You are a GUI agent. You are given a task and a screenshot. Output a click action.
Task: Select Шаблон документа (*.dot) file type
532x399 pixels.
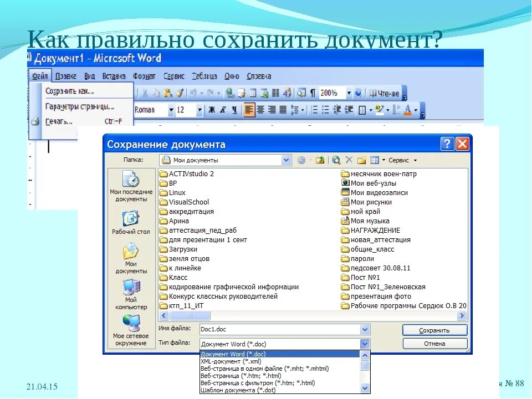279,390
